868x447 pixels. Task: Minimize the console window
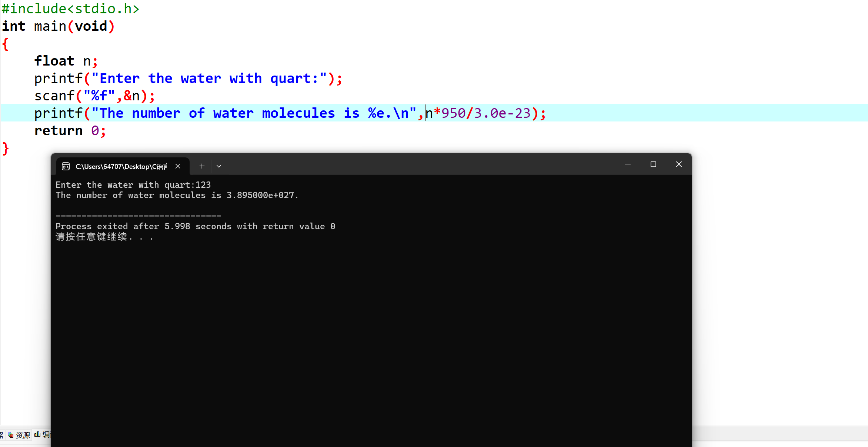point(628,164)
